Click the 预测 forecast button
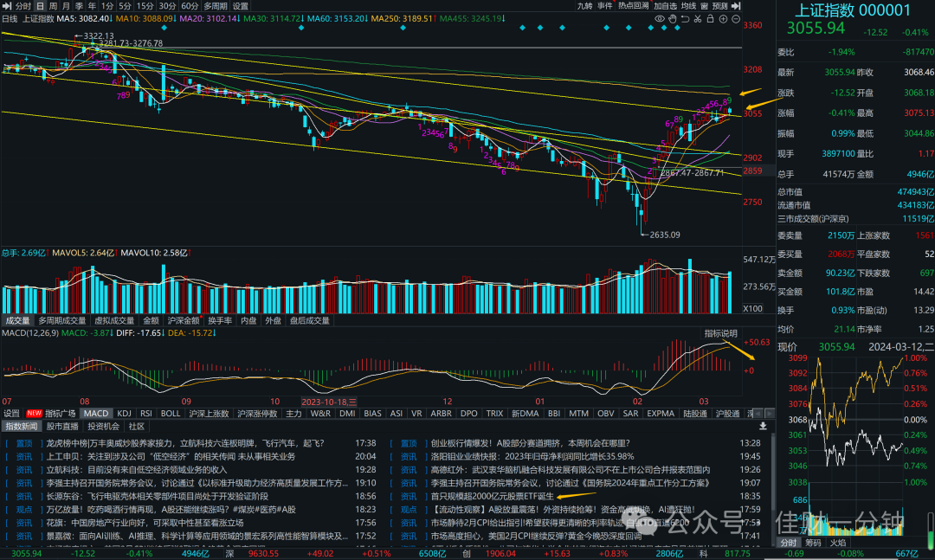This screenshot has height=560, width=935. [x=719, y=6]
